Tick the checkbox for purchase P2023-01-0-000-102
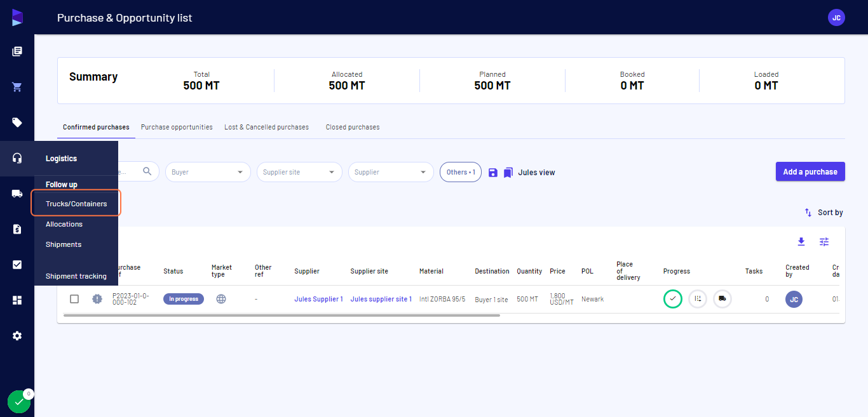The image size is (868, 417). point(74,299)
